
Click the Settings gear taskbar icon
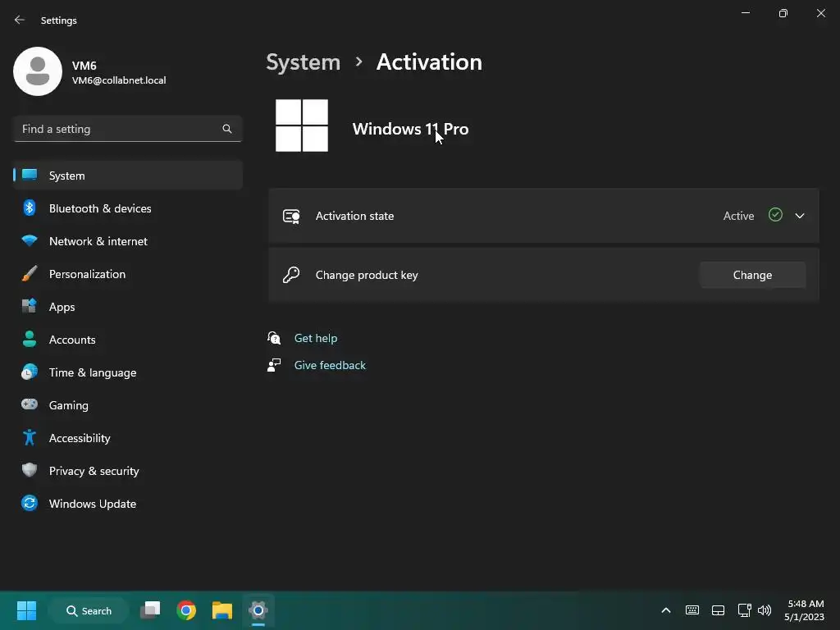(258, 610)
